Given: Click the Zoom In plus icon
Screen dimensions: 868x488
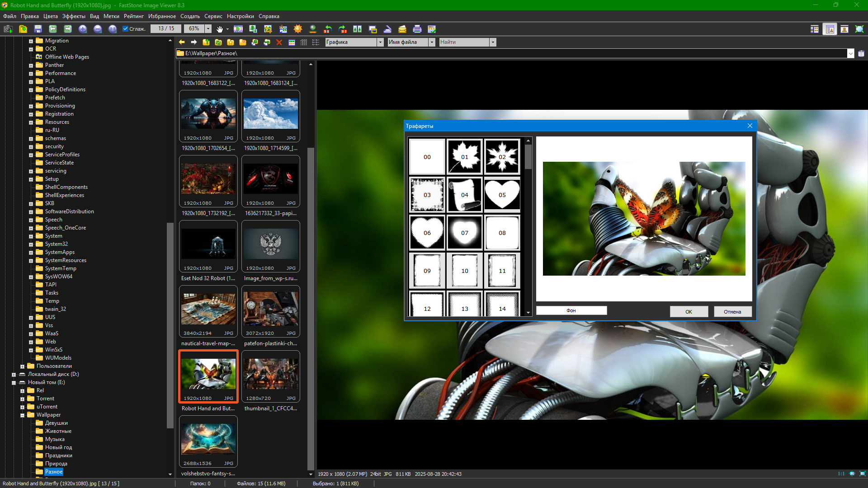Looking at the screenshot, I should tap(83, 29).
